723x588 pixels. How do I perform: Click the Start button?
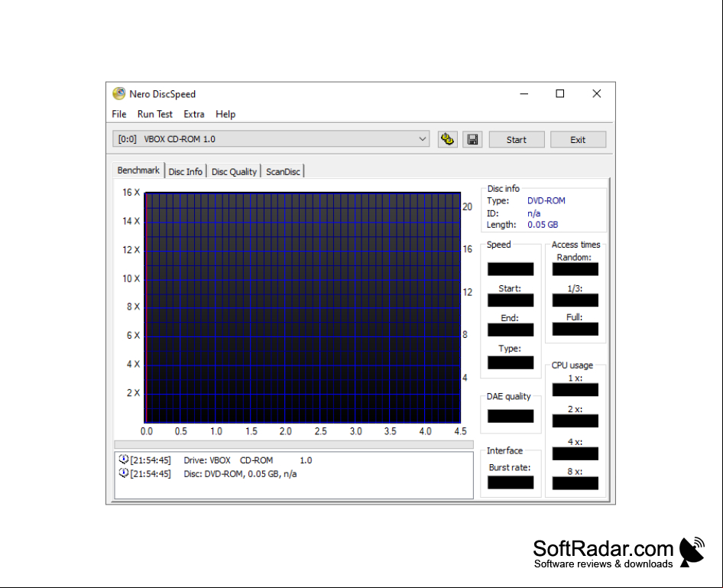pyautogui.click(x=517, y=140)
